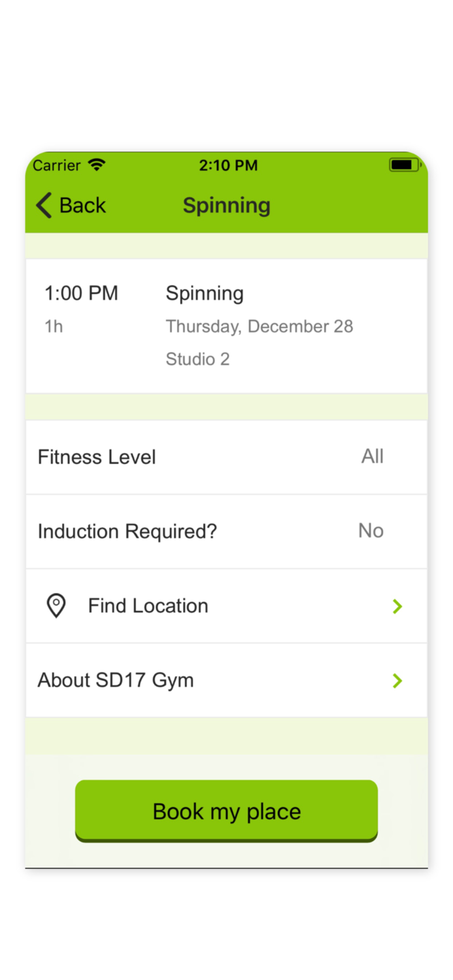Select the Find Location map marker
The height and width of the screenshot is (980, 453).
point(56,606)
